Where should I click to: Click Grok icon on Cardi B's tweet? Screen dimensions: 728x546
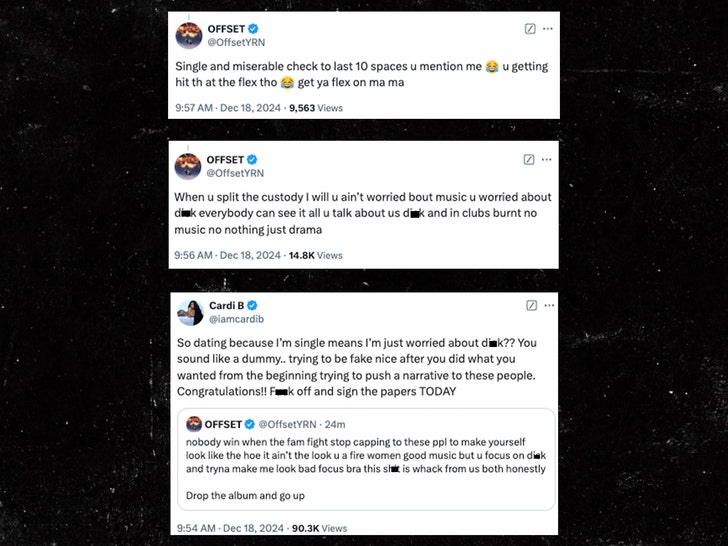tap(530, 305)
